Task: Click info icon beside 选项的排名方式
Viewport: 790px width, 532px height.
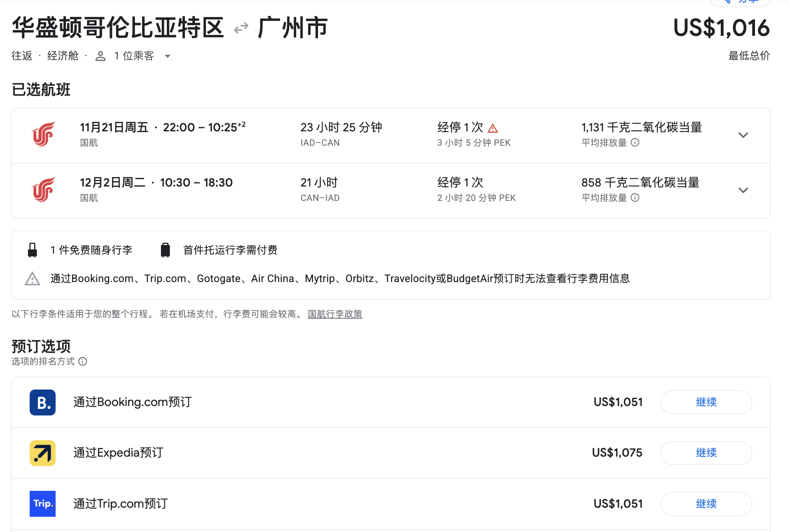Action: pyautogui.click(x=83, y=362)
